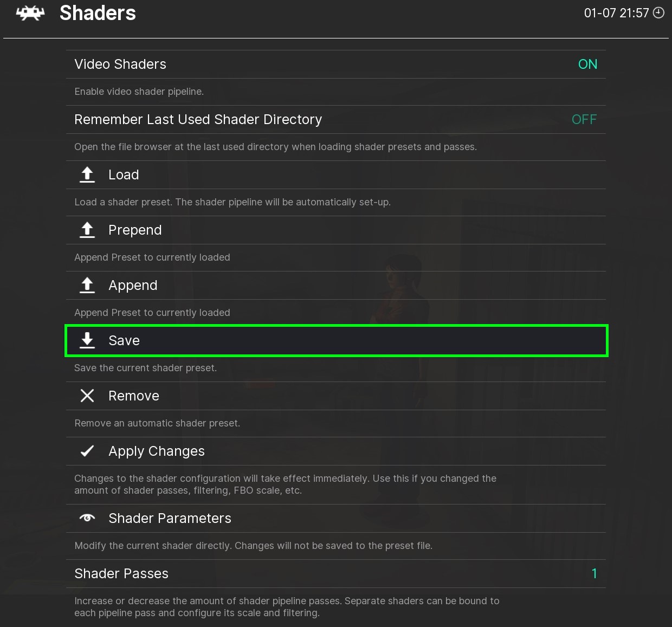
Task: Open the Load shader preset entry
Action: pyautogui.click(x=124, y=174)
